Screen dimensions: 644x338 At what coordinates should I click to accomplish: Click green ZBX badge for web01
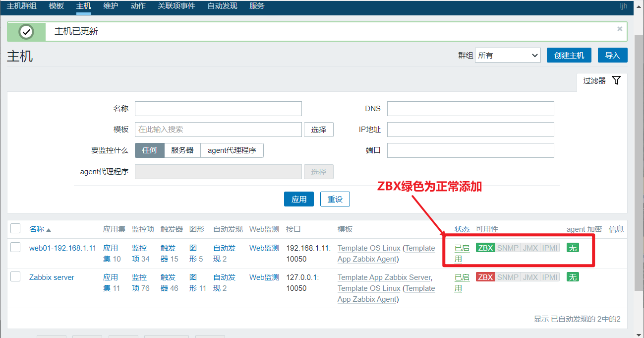click(485, 248)
